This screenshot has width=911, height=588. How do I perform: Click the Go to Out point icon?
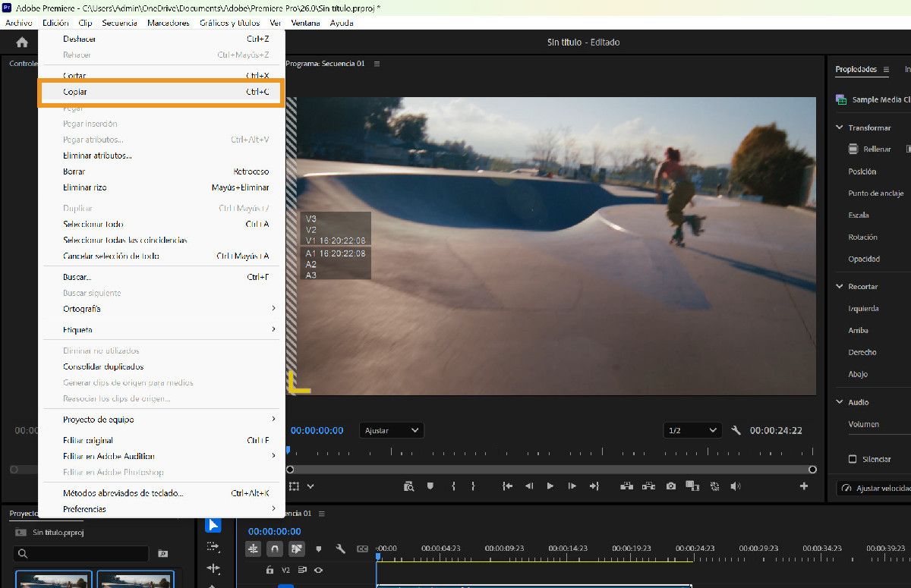coord(594,486)
